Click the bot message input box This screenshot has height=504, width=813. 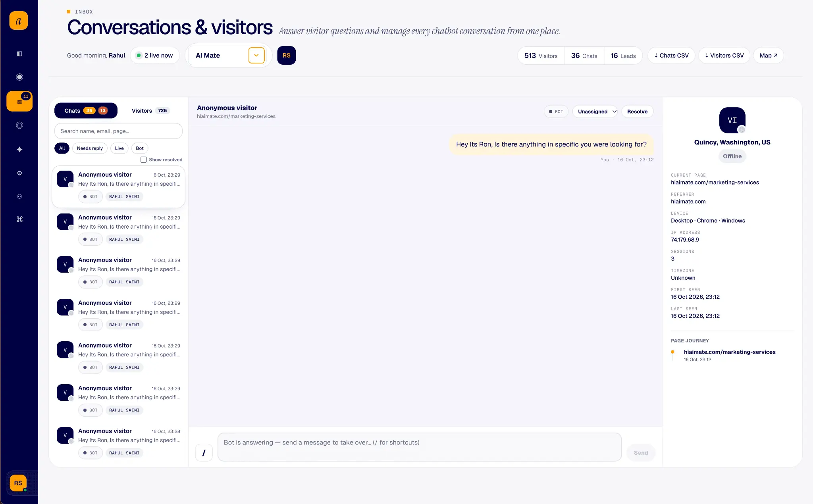click(420, 447)
